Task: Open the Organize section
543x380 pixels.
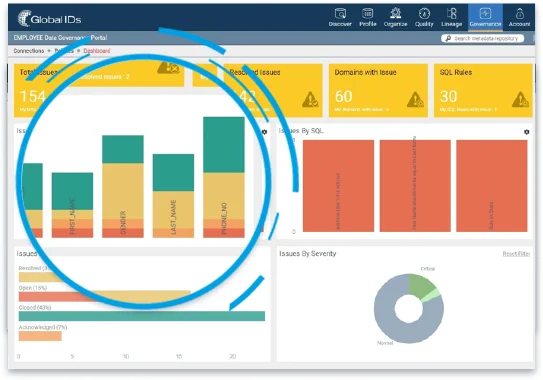Action: coord(395,17)
